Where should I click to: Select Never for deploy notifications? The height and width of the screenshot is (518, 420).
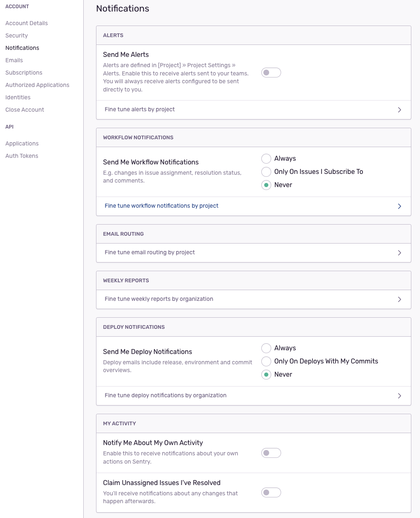click(266, 374)
